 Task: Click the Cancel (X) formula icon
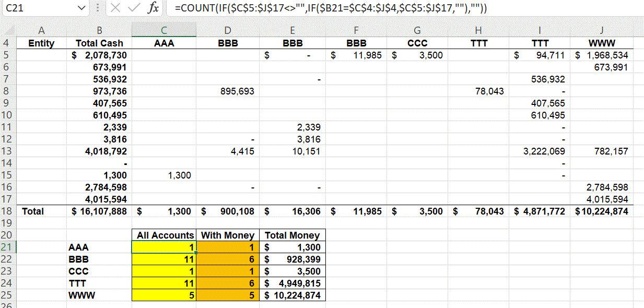point(116,8)
